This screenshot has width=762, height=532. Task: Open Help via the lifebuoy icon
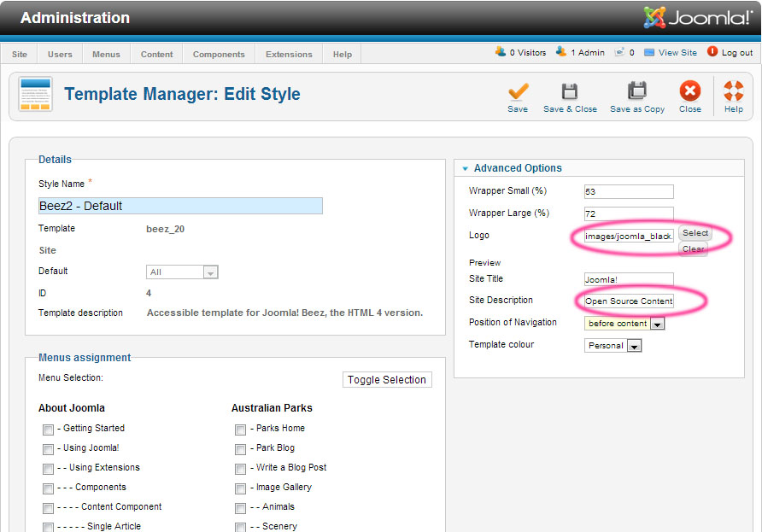point(733,92)
